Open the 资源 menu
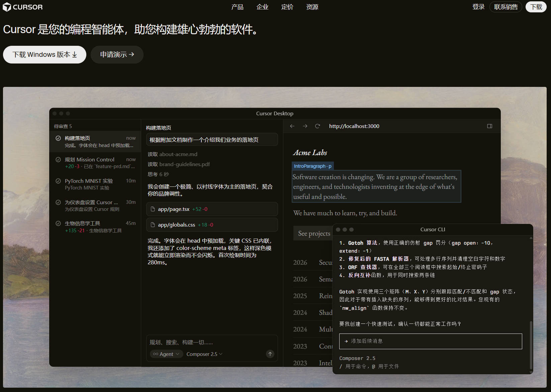 click(x=312, y=7)
